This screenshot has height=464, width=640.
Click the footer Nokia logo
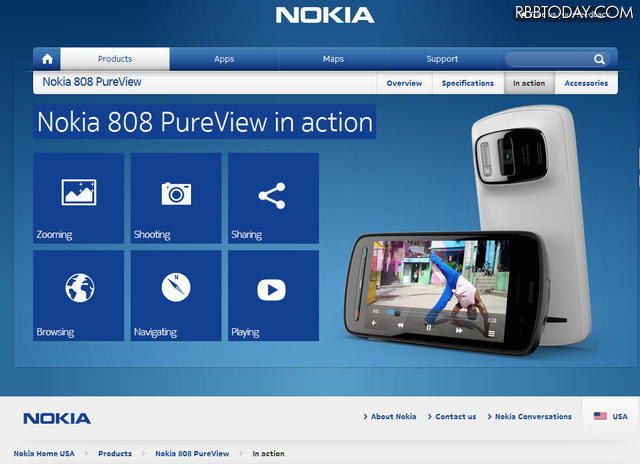[57, 418]
